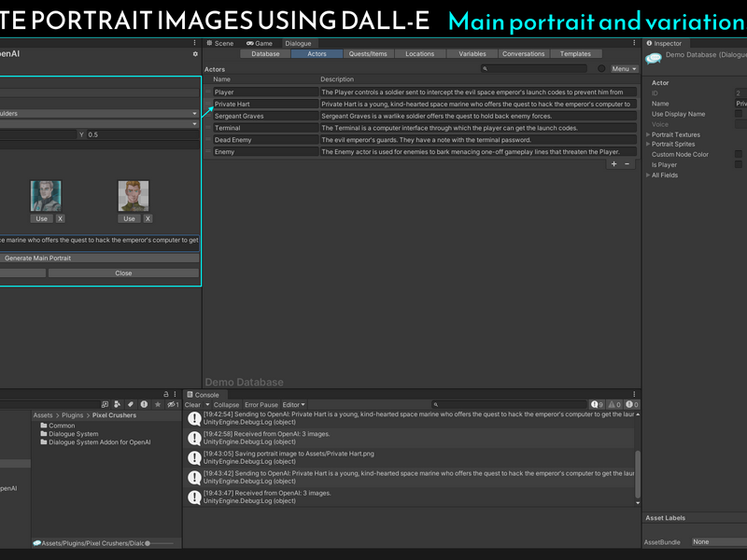The width and height of the screenshot is (747, 560).
Task: Open the Conversations tab
Action: (x=523, y=54)
